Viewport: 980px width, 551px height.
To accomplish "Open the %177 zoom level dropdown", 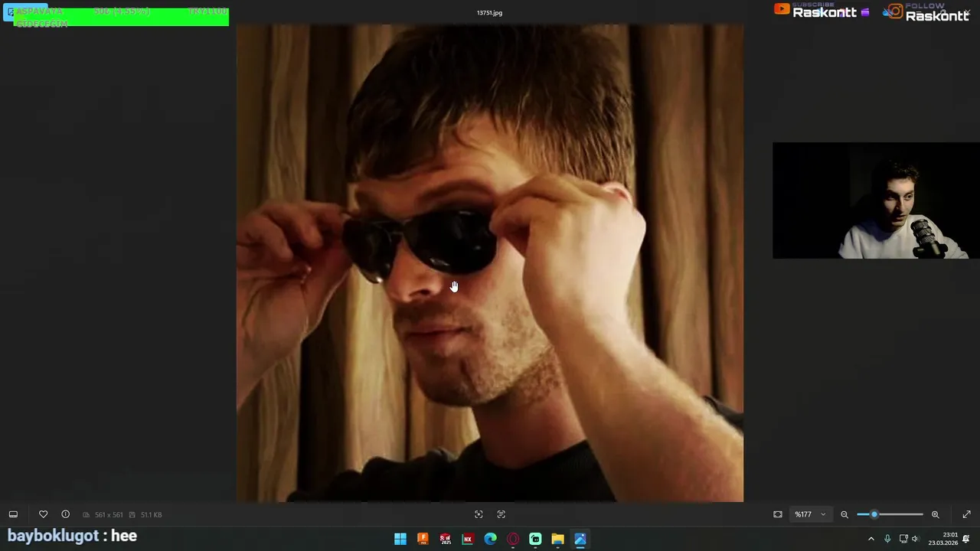I will [811, 514].
